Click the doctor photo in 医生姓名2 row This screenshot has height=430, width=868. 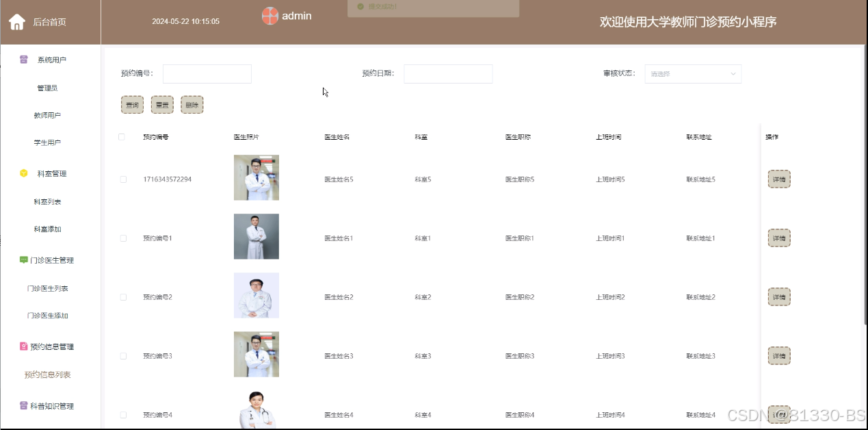(257, 295)
